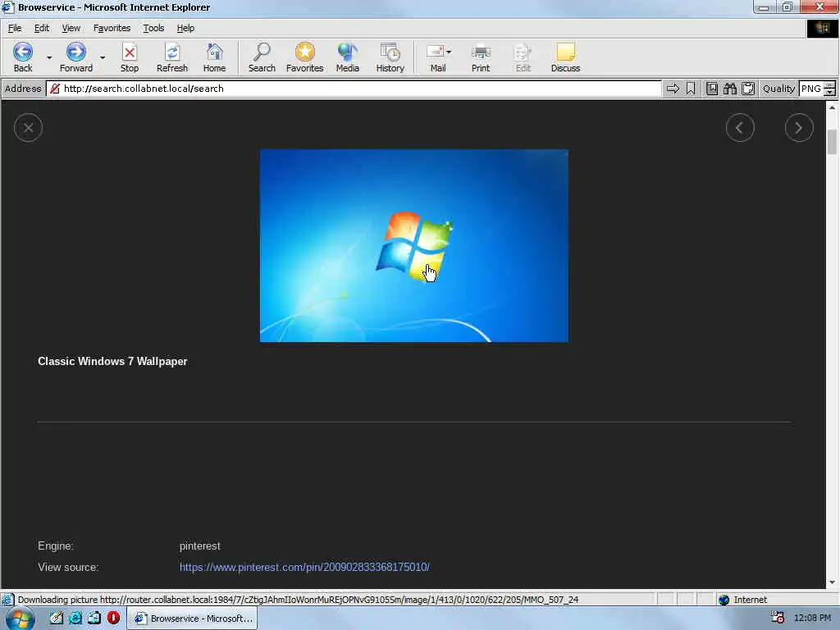Screen dimensions: 840x630
Task: Click the framed bookmark icon in the address toolbar
Action: coord(712,89)
